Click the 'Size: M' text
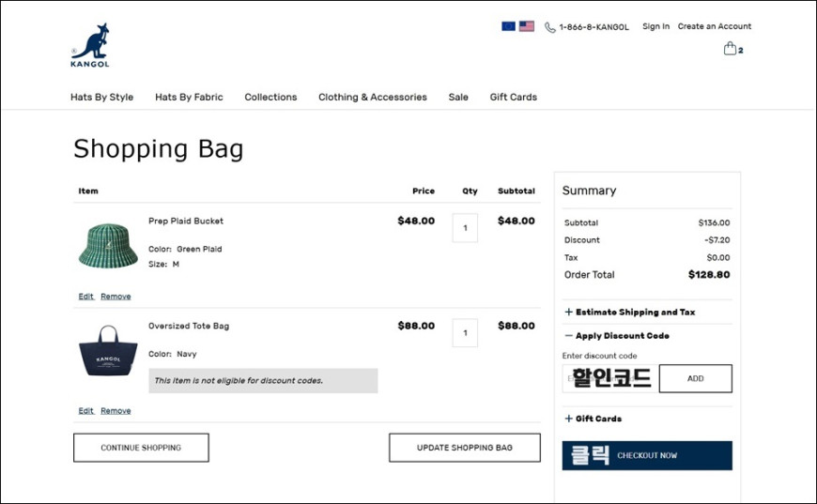 [x=163, y=264]
